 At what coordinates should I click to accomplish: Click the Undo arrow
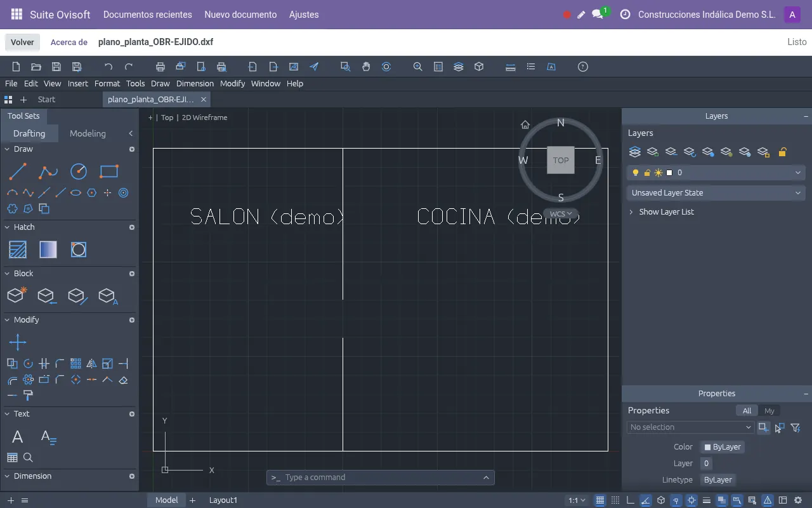(x=108, y=67)
